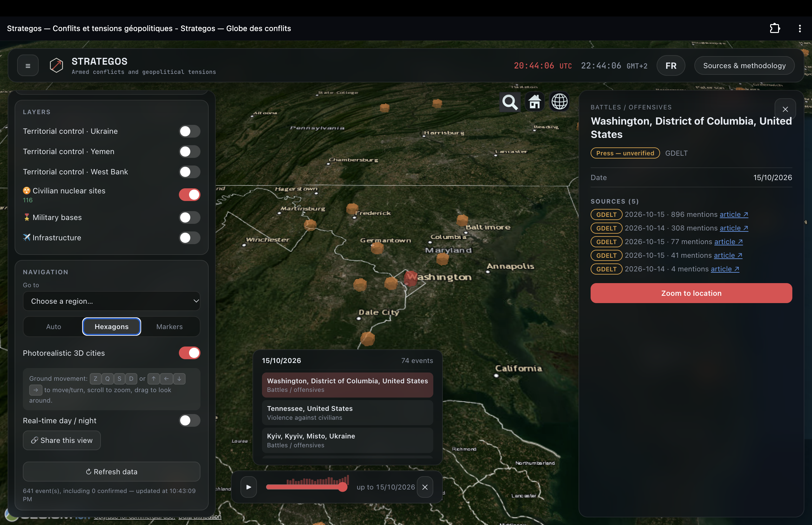Switch display mode to Markers
Screen dimensions: 812x525
click(x=169, y=327)
